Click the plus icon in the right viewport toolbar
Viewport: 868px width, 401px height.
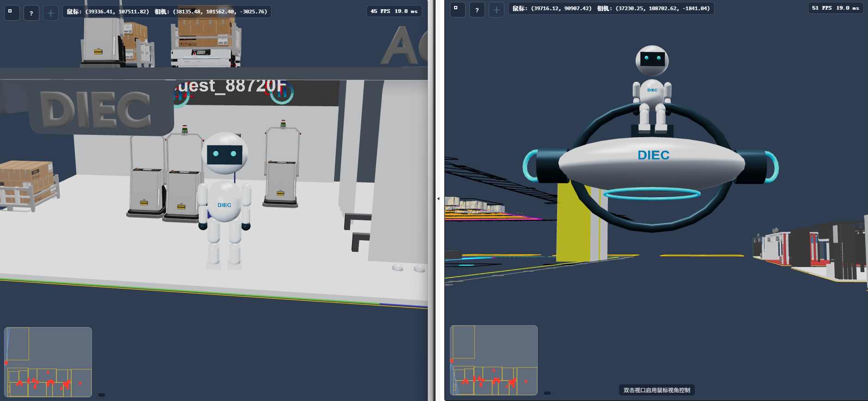point(496,9)
